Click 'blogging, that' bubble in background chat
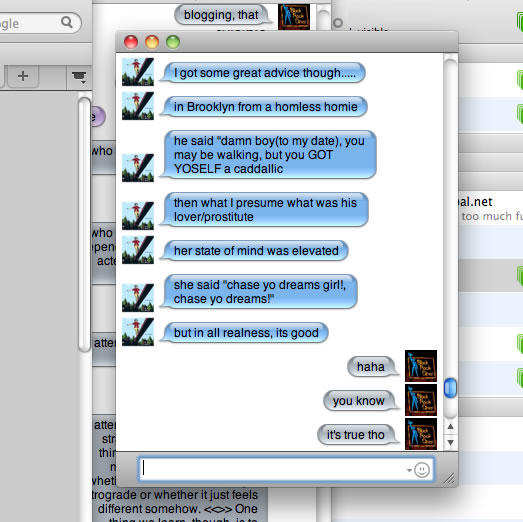The image size is (523, 522). pyautogui.click(x=223, y=15)
